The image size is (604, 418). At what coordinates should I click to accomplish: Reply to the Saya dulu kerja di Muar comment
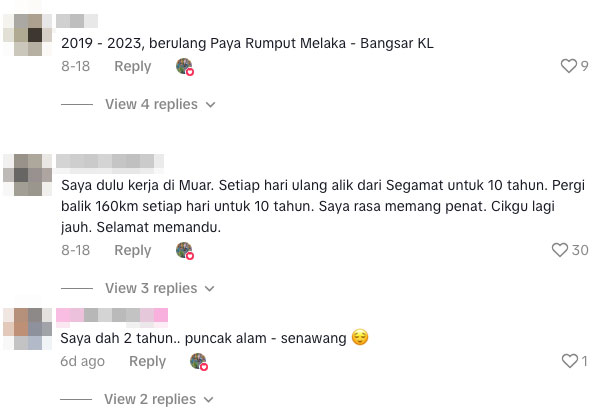coord(133,250)
